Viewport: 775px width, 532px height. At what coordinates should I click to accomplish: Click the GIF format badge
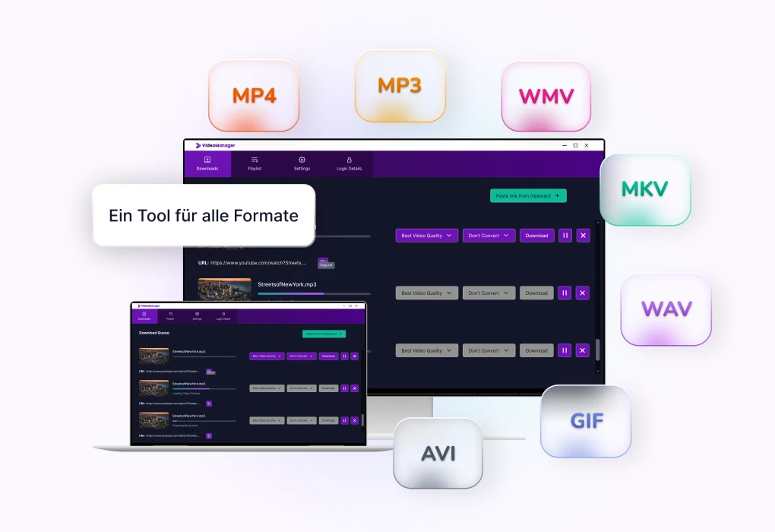click(585, 421)
